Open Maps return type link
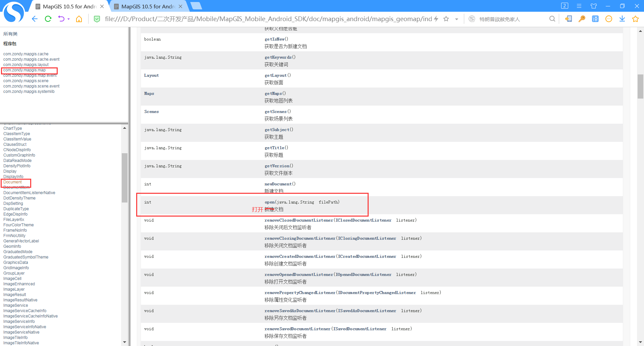 149,94
